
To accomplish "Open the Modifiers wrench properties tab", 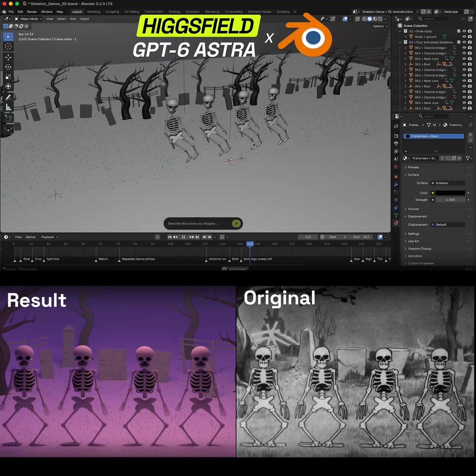I will coord(396,184).
